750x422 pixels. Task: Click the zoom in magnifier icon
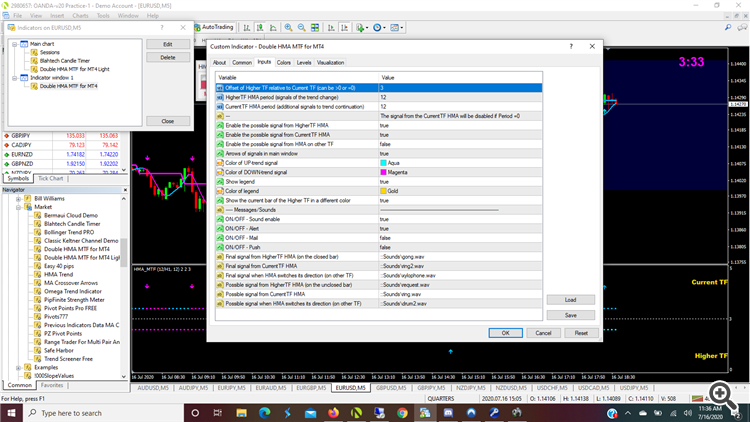pos(289,28)
